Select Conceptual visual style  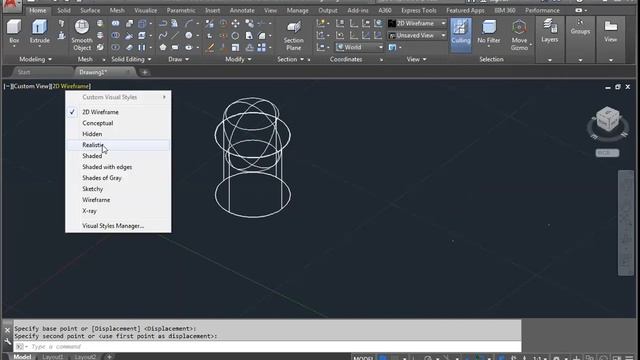(x=118, y=123)
